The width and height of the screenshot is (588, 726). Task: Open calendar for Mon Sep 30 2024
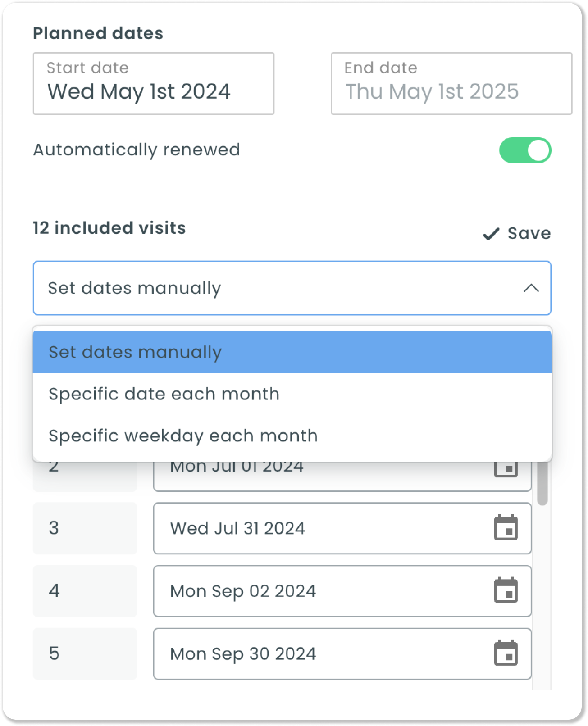[506, 653]
